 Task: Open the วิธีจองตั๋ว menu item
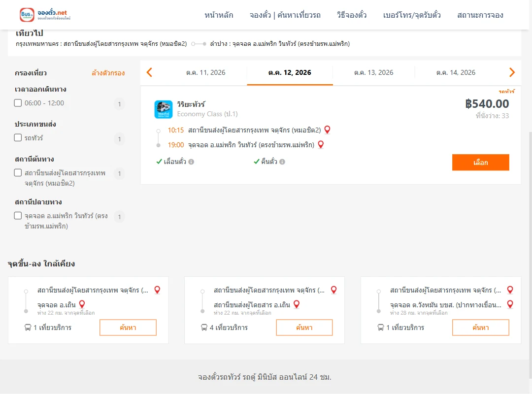click(x=352, y=15)
